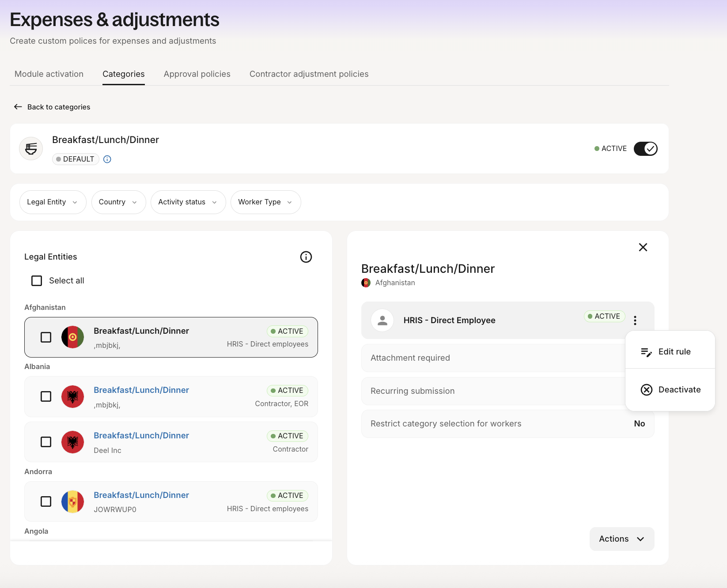Click the Edit rule pencil icon in the menu
The image size is (727, 588).
click(x=647, y=352)
